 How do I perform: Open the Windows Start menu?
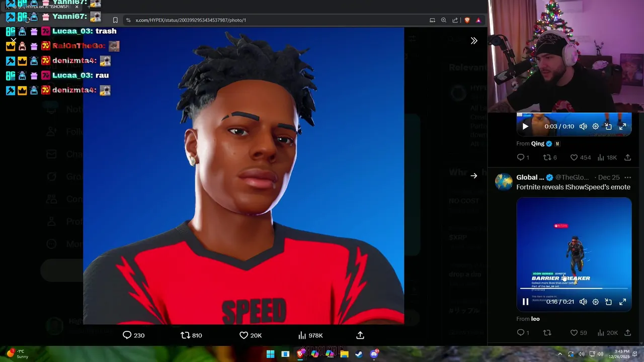(x=270, y=354)
